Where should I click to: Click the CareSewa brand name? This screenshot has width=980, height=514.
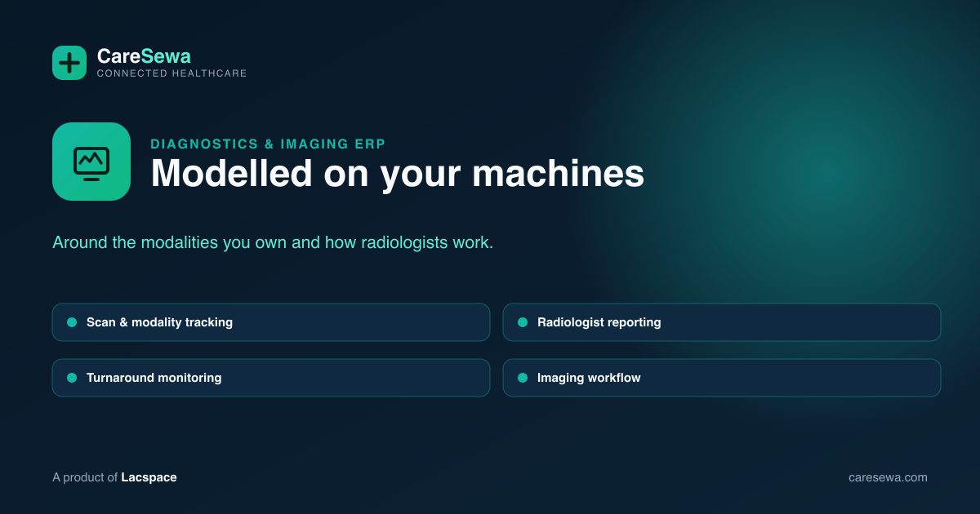coord(144,56)
